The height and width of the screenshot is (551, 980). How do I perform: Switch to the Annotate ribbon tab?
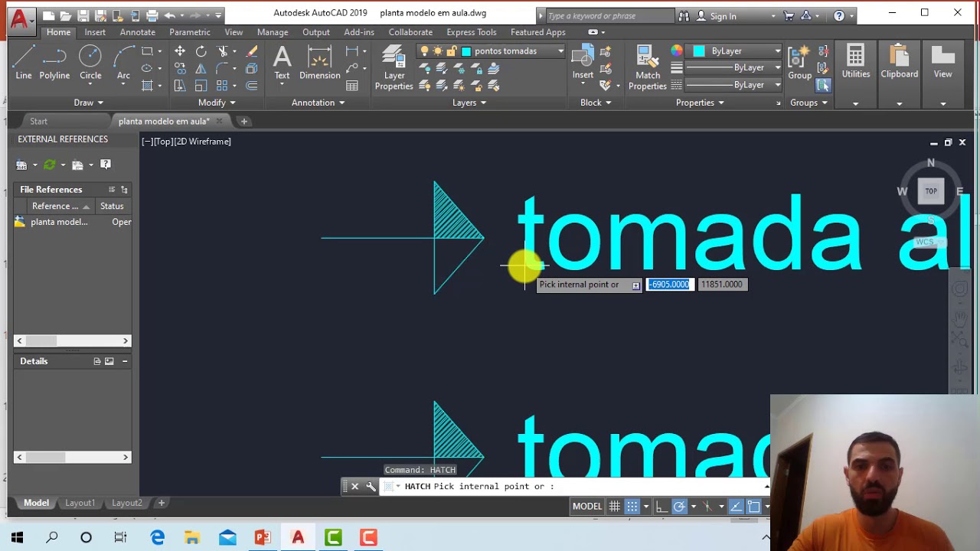pos(138,32)
